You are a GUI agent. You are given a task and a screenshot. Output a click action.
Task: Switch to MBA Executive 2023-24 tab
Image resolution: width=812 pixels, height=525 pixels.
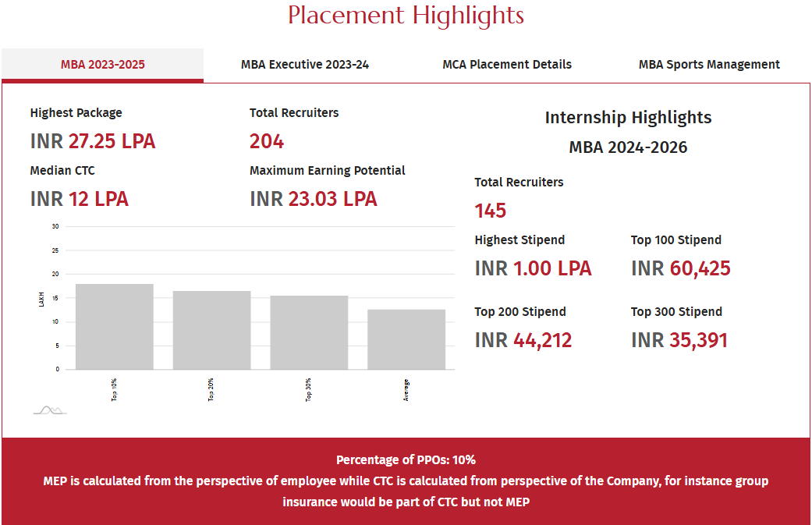coord(305,65)
